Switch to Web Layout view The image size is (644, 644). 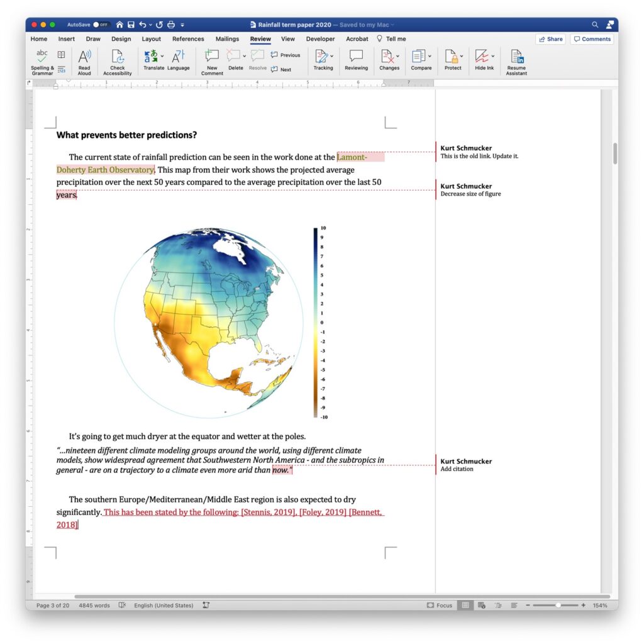tap(482, 605)
